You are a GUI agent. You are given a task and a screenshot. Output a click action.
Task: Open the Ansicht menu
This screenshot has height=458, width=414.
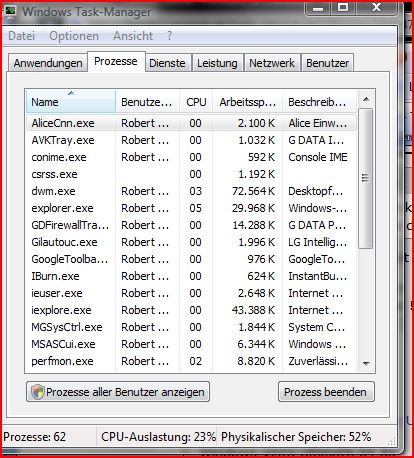(133, 36)
